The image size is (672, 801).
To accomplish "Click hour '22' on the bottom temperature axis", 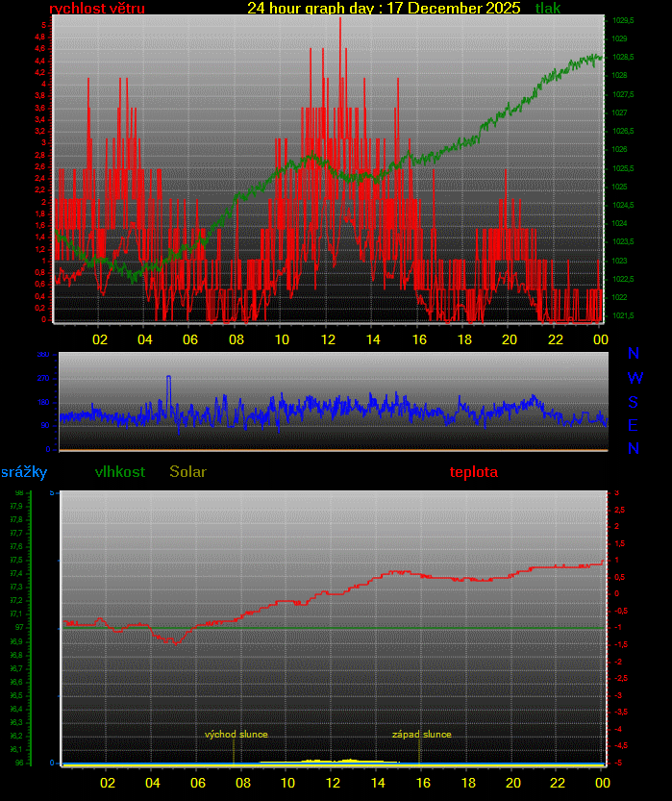I will pos(557,783).
